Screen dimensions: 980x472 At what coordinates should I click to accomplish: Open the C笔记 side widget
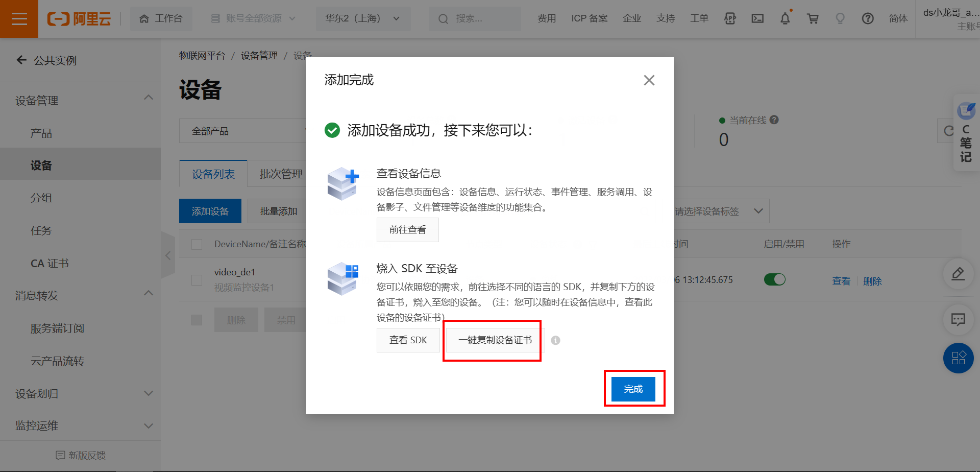[966, 133]
